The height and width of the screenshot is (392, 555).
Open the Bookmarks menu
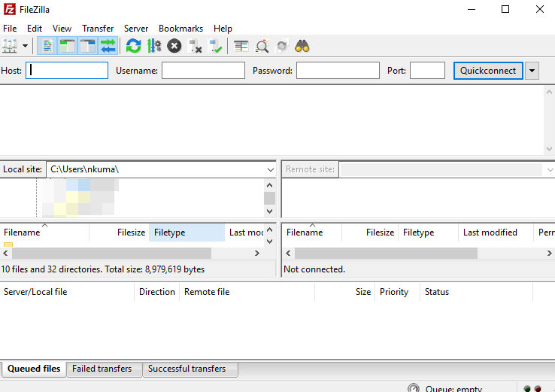(181, 29)
